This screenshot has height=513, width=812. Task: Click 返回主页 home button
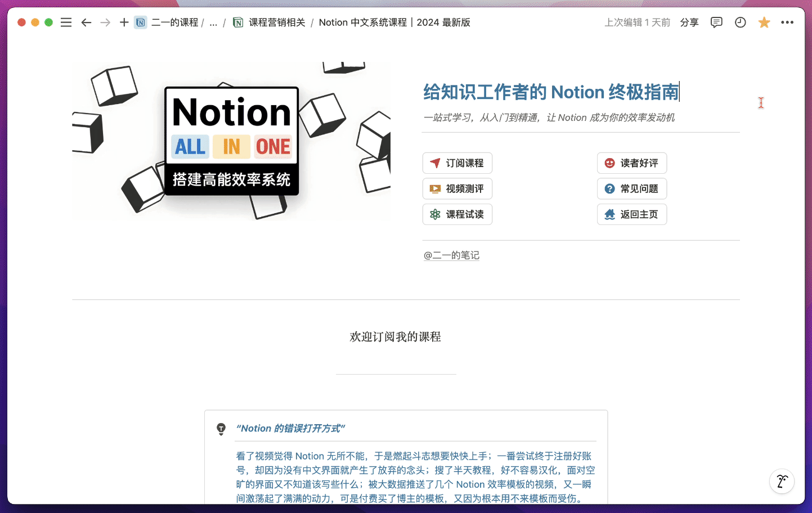[632, 214]
